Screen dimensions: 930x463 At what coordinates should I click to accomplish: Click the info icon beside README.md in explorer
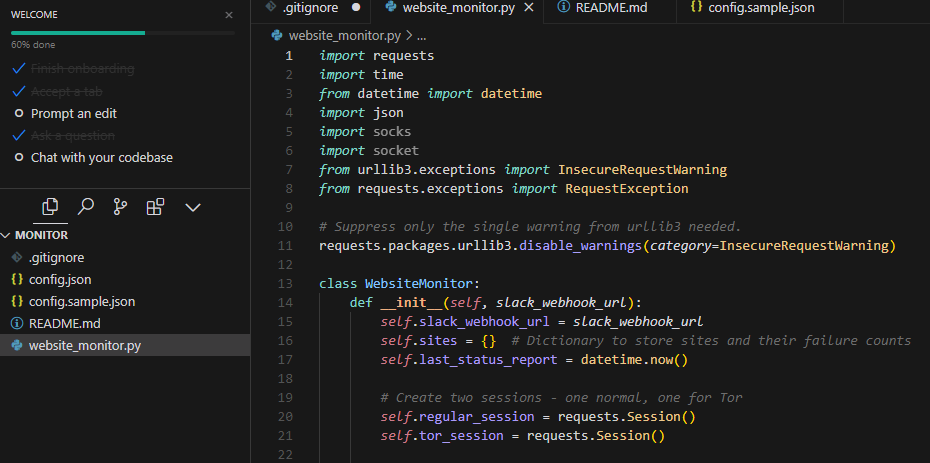(17, 323)
